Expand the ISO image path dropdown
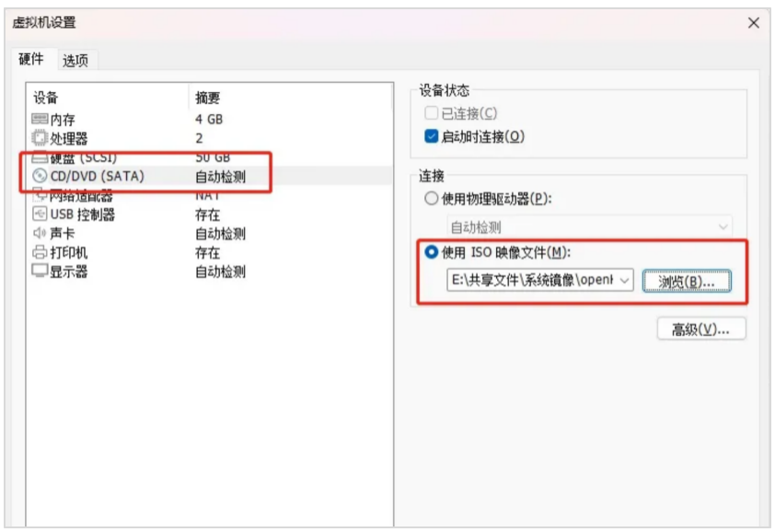This screenshot has height=532, width=775. pyautogui.click(x=625, y=280)
